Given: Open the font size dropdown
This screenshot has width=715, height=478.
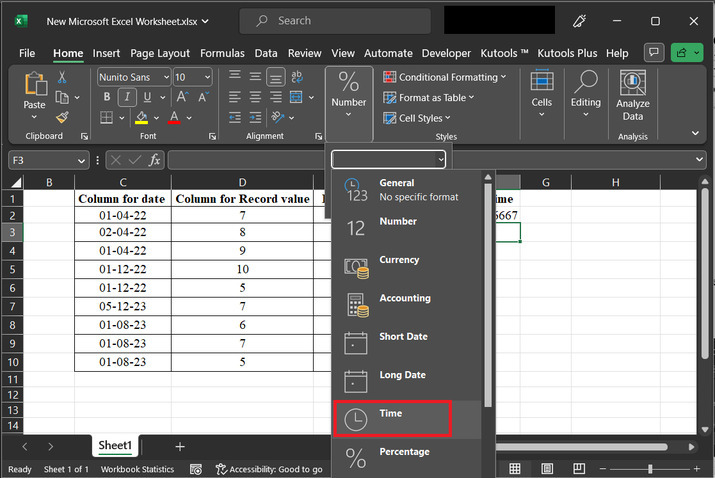Looking at the screenshot, I should pyautogui.click(x=207, y=77).
